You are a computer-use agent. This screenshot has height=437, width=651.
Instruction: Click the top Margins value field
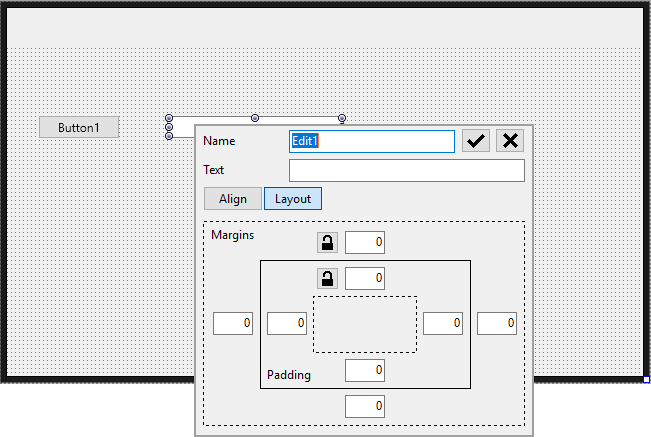tap(365, 242)
